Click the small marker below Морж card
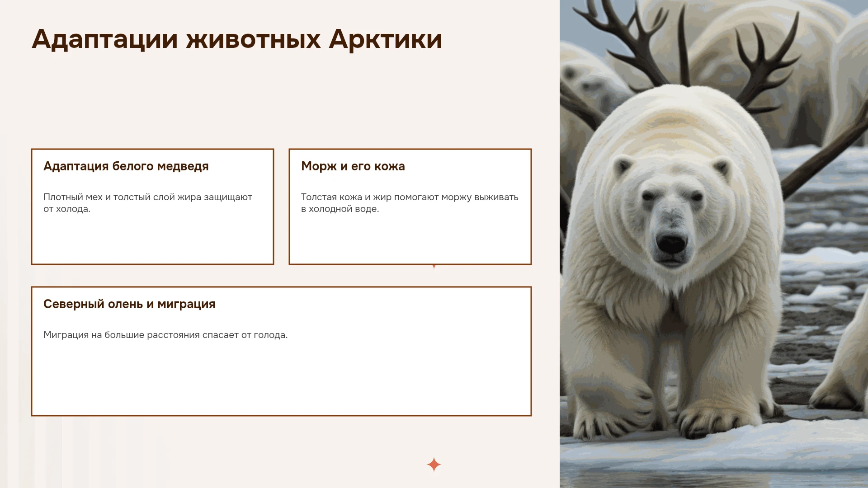 434,267
